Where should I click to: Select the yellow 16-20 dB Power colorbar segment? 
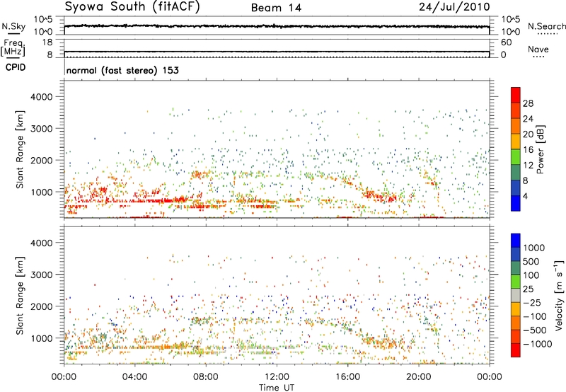point(516,142)
